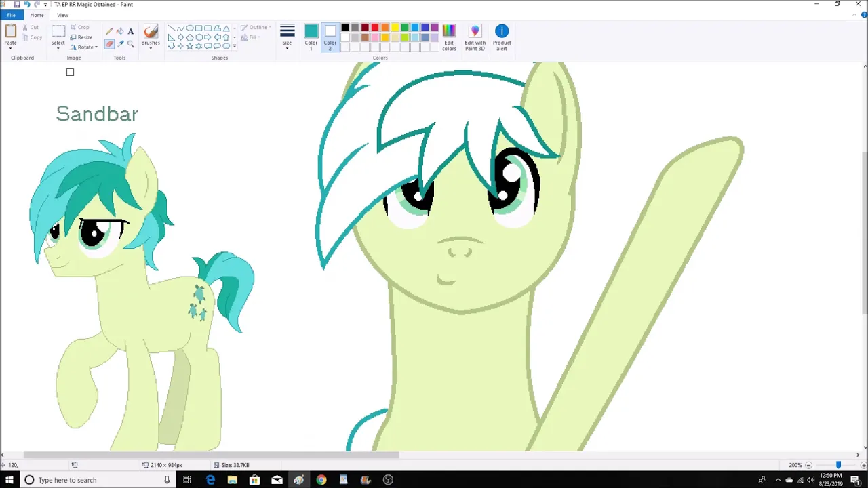The image size is (868, 488).
Task: Open Customize Quick Access Toolbar dropdown
Action: (x=45, y=4)
